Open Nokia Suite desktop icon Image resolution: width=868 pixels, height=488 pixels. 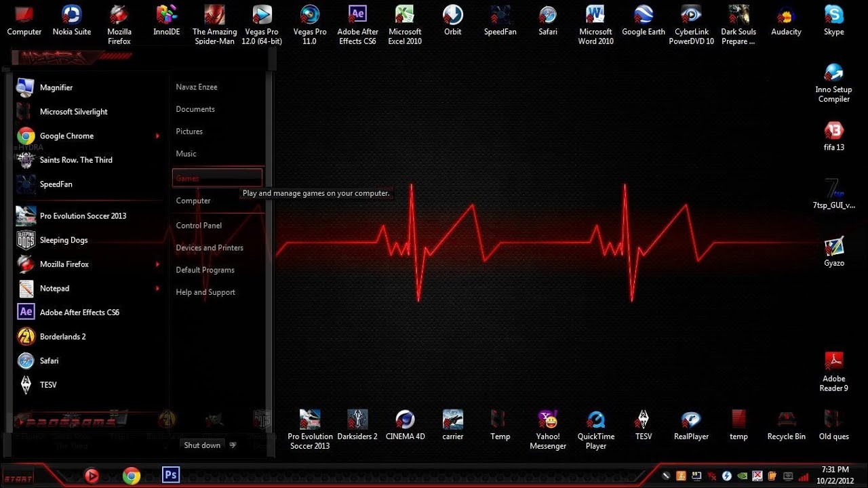pos(72,20)
